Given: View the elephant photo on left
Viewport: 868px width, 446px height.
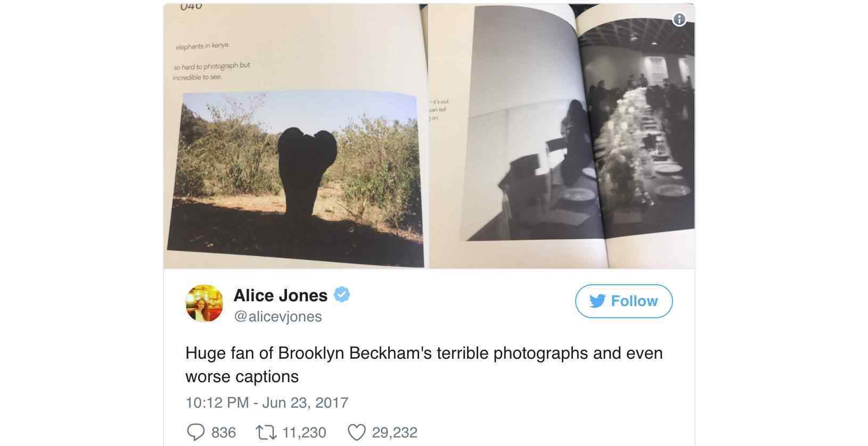Looking at the screenshot, I should pyautogui.click(x=294, y=178).
